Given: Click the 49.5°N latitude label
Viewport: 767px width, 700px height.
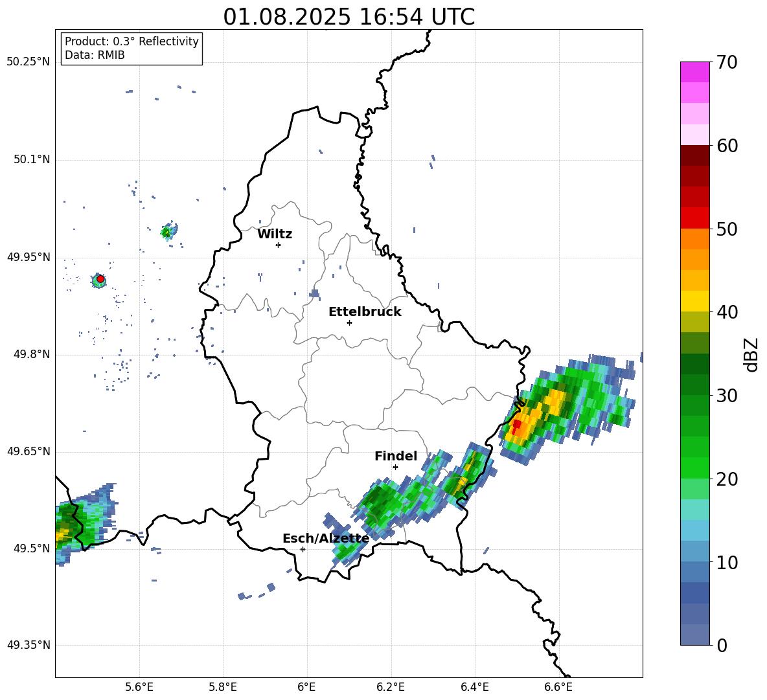Looking at the screenshot, I should (x=31, y=548).
